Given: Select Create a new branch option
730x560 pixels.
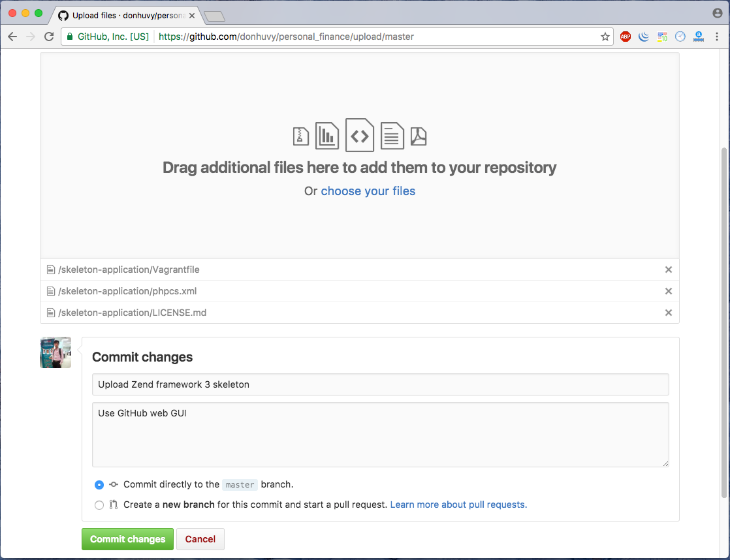Looking at the screenshot, I should pos(99,505).
